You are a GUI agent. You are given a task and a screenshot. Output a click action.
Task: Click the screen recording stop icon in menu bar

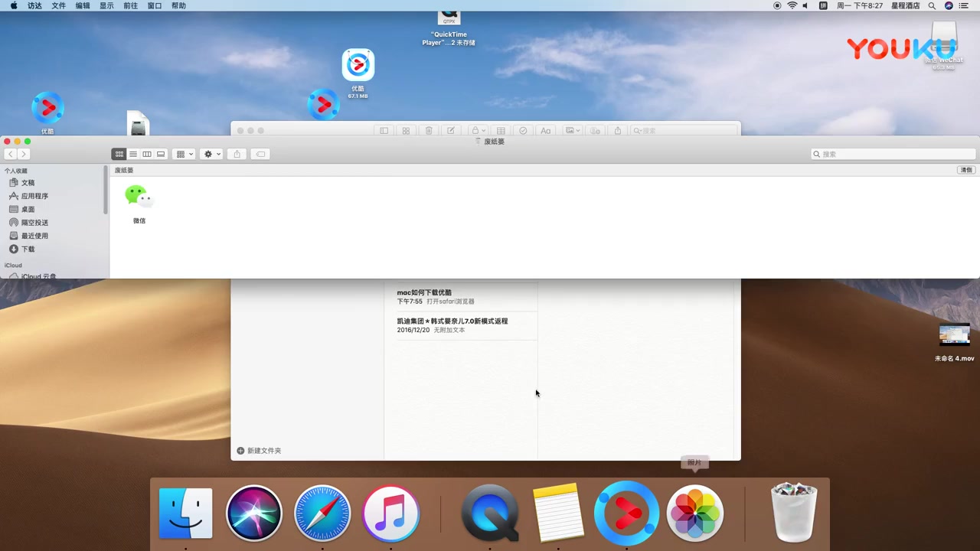tap(777, 5)
